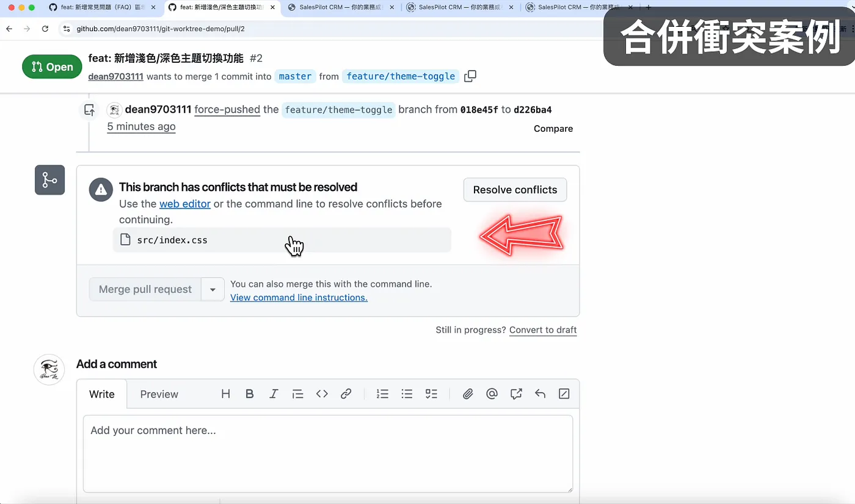
Task: Apply bold formatting in comment toolbar
Action: point(249,394)
